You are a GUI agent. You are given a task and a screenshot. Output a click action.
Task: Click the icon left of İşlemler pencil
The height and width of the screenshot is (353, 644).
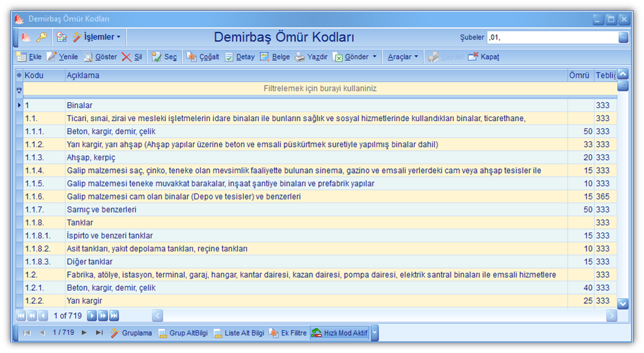point(62,38)
